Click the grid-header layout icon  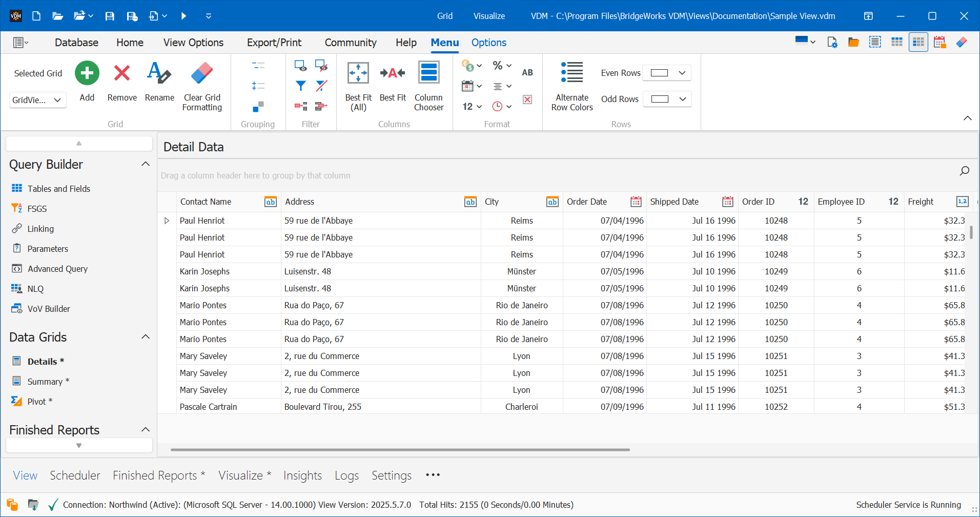(x=897, y=42)
